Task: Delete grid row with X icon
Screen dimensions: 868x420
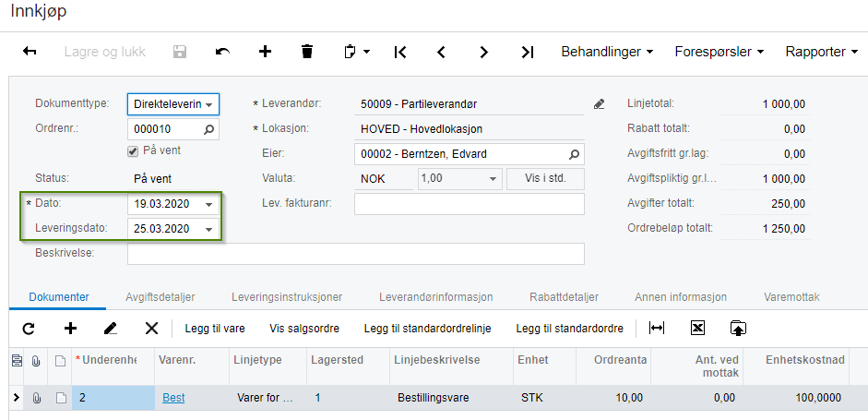Action: click(151, 329)
